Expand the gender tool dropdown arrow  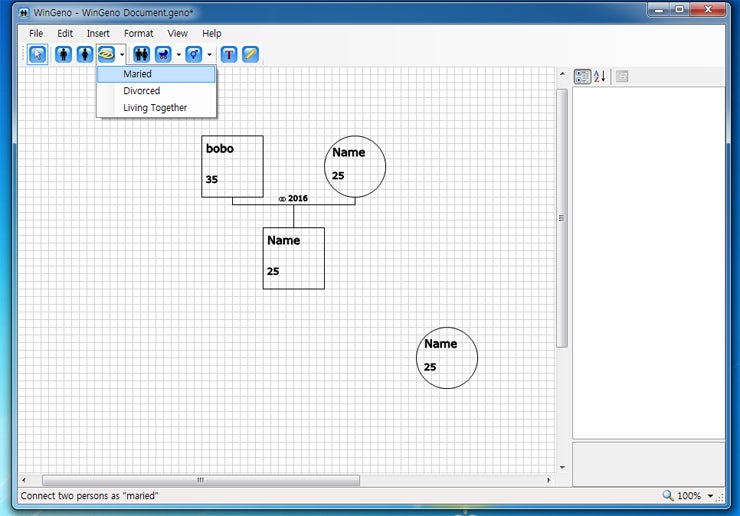(x=210, y=55)
